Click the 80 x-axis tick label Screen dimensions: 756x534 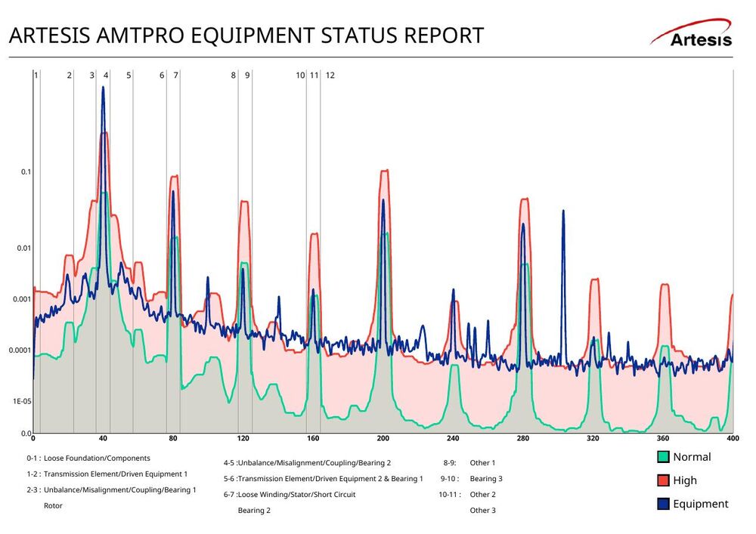click(x=173, y=438)
